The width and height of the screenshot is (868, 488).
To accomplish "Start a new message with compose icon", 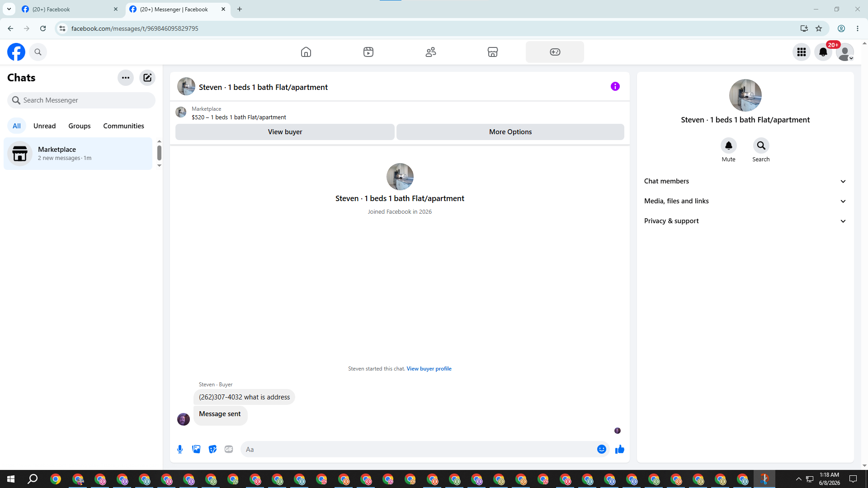I will click(x=147, y=78).
